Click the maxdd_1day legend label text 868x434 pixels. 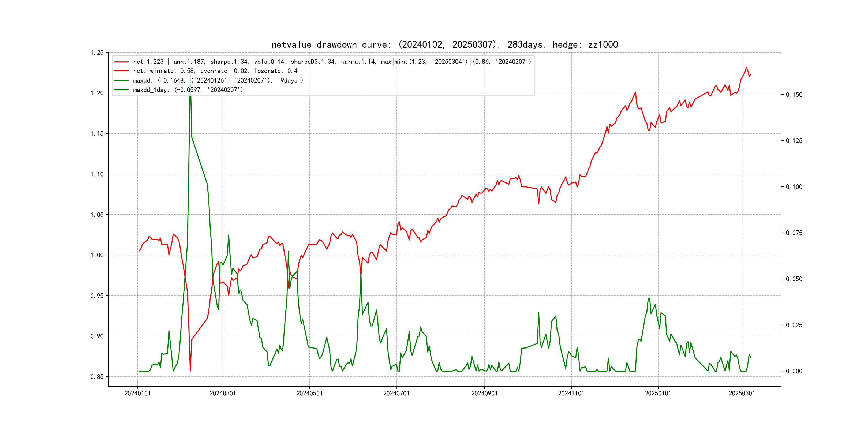click(x=188, y=90)
